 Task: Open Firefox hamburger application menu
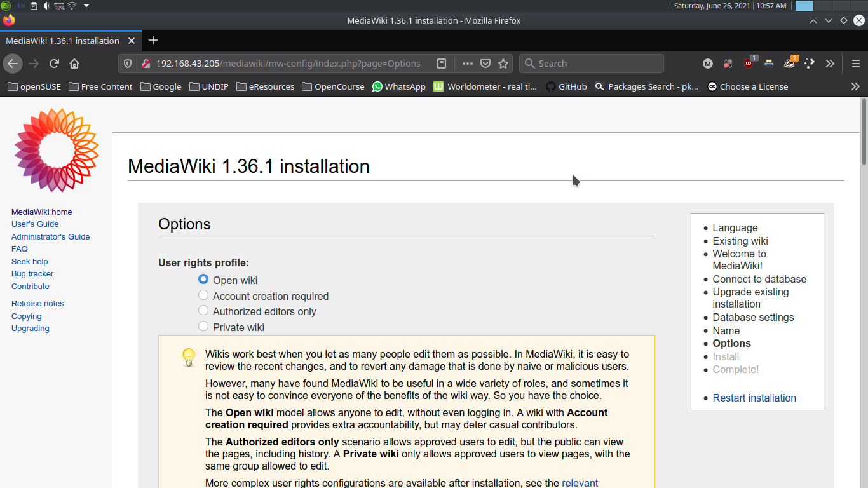(856, 64)
